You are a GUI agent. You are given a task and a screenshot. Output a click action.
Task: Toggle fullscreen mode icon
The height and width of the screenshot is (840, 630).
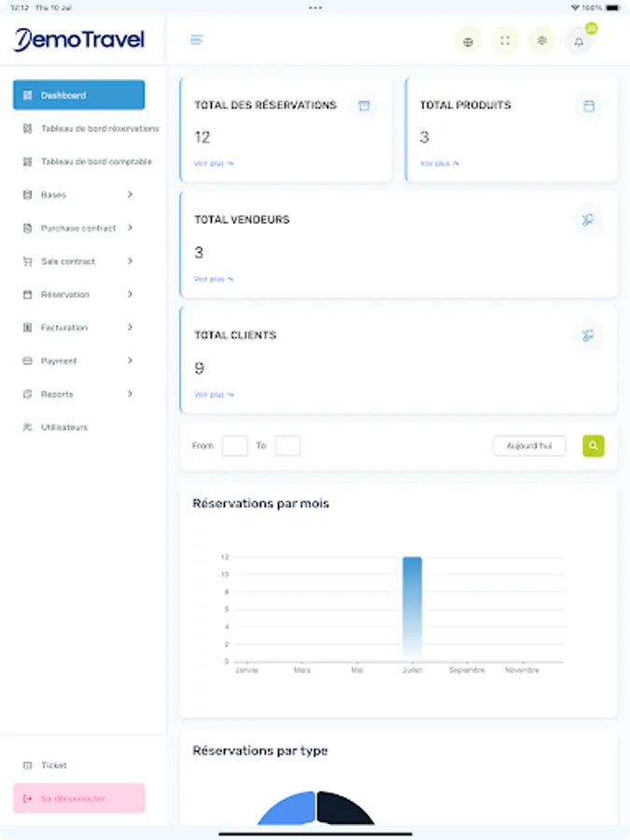point(505,41)
